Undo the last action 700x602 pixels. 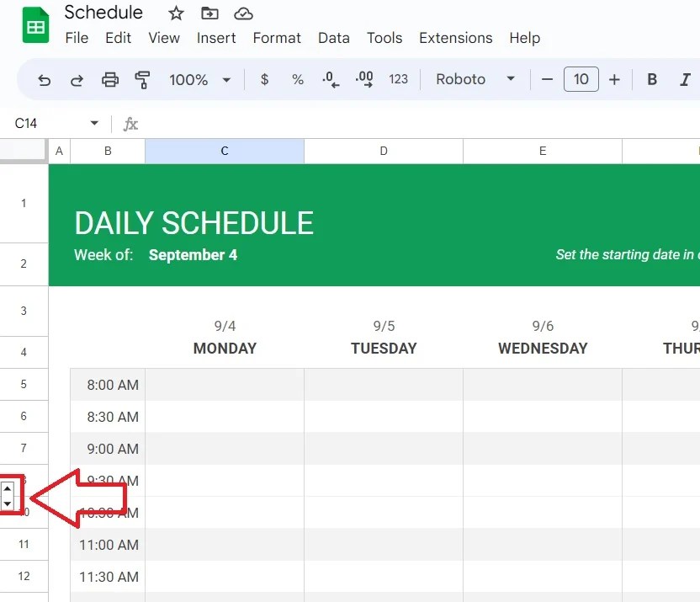tap(44, 78)
